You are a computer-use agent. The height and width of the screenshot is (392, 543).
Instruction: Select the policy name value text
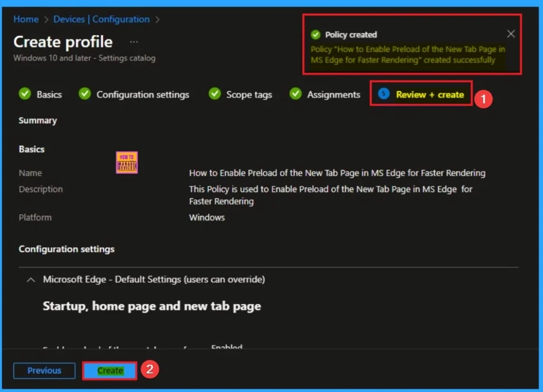point(337,173)
